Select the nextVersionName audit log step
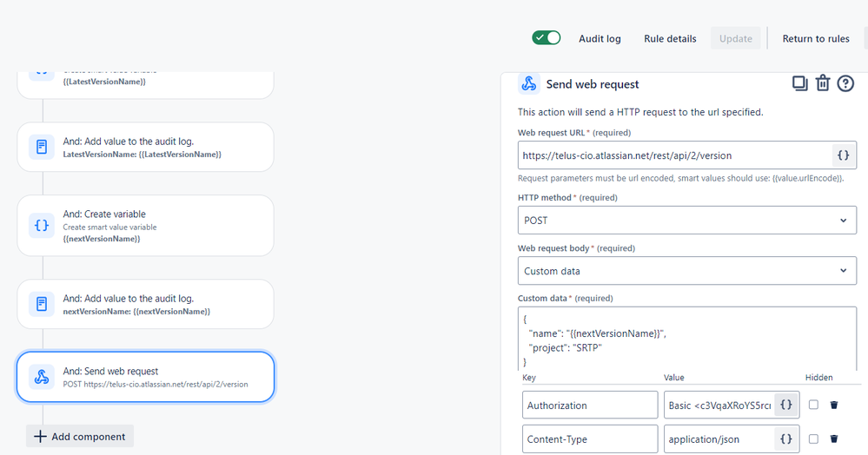Viewport: 868px width, 455px height. coord(146,304)
